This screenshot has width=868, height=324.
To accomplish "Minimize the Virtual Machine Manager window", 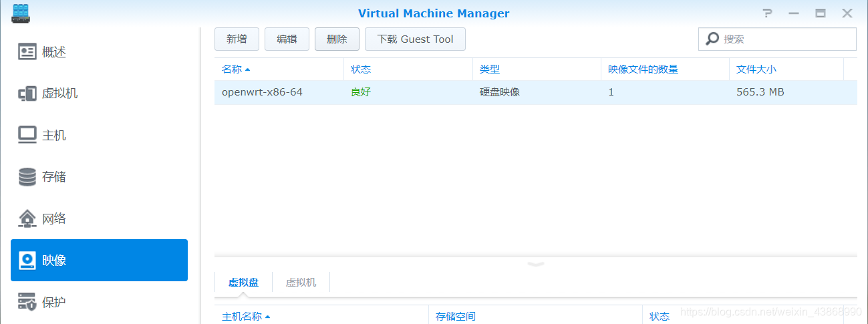I will (x=794, y=13).
